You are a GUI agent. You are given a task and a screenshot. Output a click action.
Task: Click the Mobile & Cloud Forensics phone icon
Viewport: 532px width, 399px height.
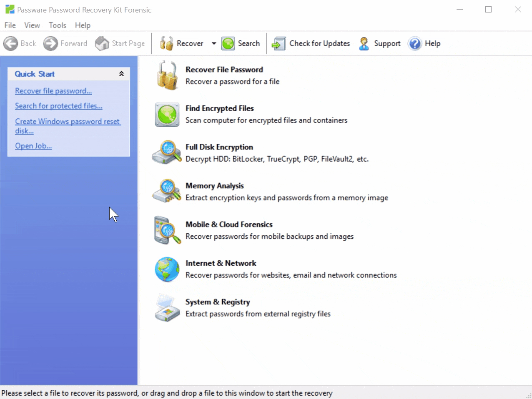tap(167, 230)
